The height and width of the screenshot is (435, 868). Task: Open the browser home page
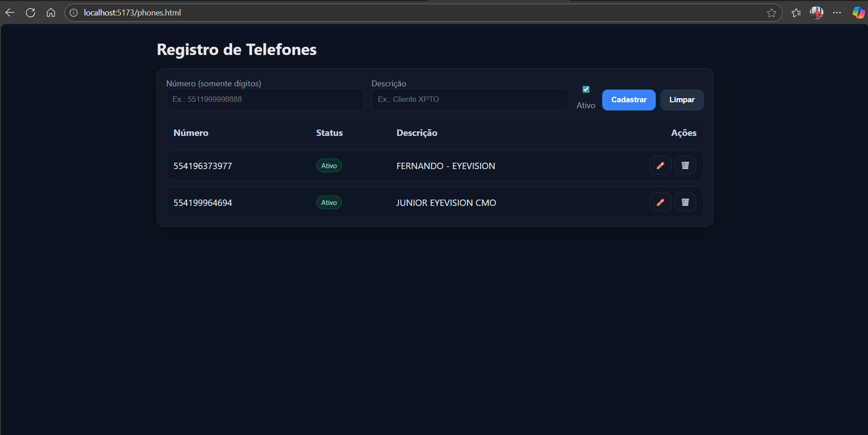pos(51,13)
